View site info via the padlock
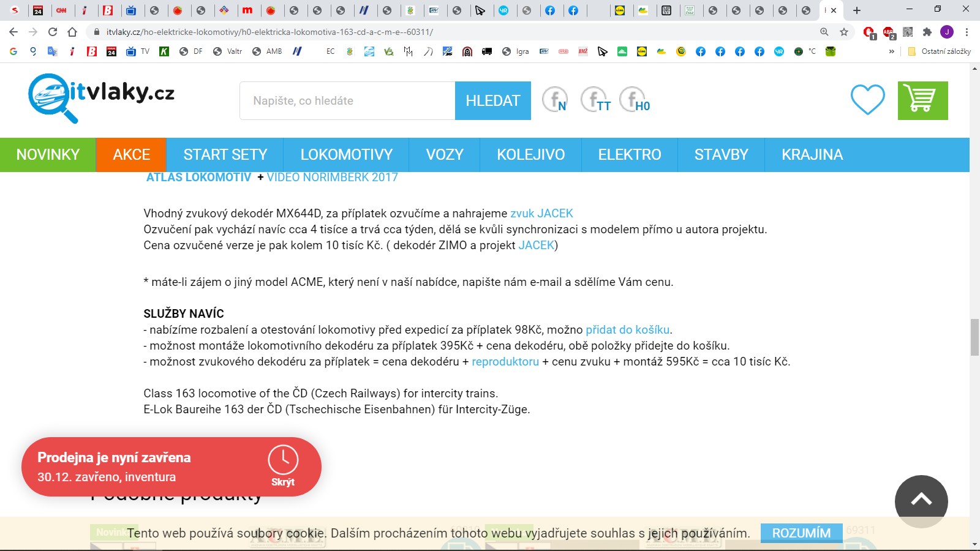This screenshot has height=551, width=980. (x=96, y=32)
